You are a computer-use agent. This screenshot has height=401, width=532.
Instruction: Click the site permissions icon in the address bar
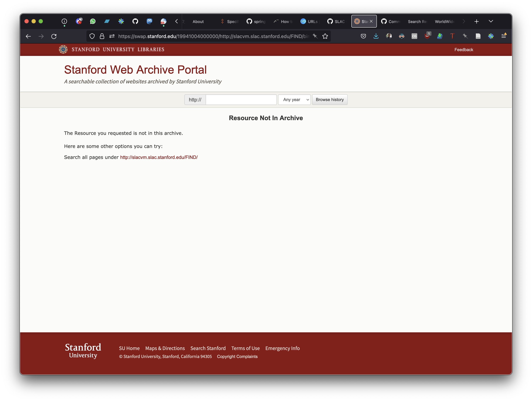pos(112,36)
